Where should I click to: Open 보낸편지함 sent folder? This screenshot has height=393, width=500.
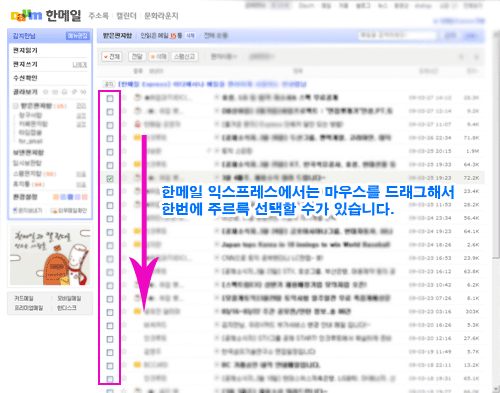pos(28,153)
